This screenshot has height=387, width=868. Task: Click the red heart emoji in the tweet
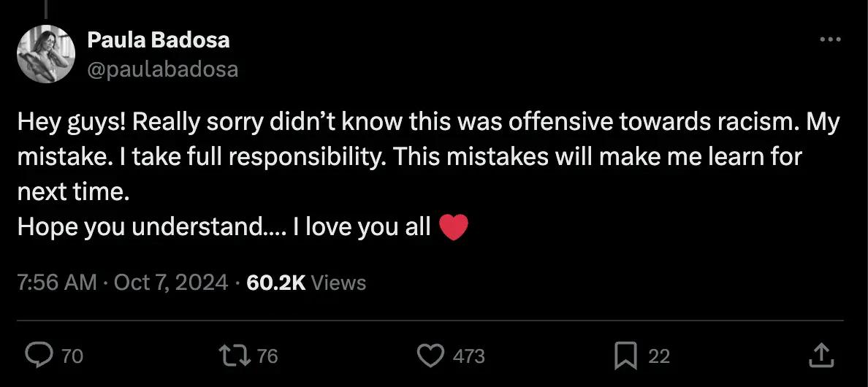453,228
